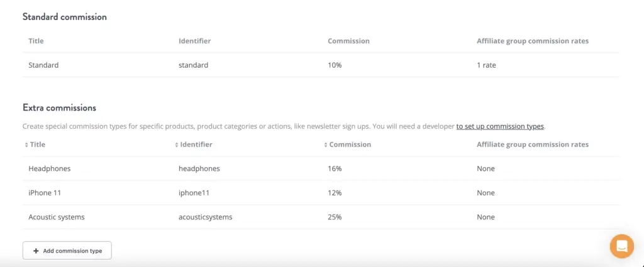
Task: Click the 12% commission for iPhone 11
Action: point(335,193)
